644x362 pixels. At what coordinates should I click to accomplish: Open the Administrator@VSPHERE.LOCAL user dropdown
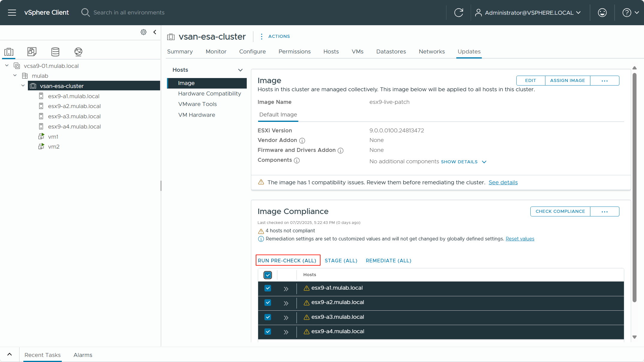pos(529,13)
